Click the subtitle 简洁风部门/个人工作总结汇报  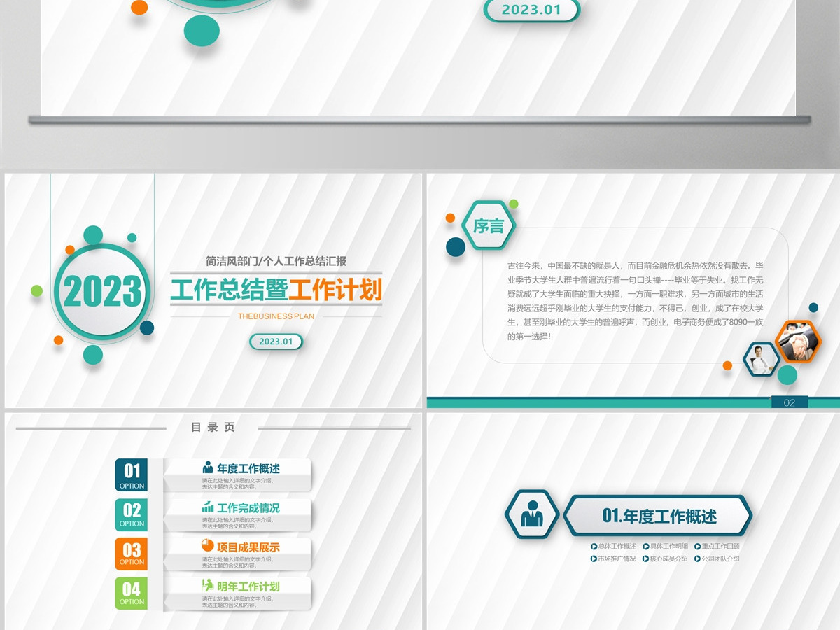tap(276, 261)
